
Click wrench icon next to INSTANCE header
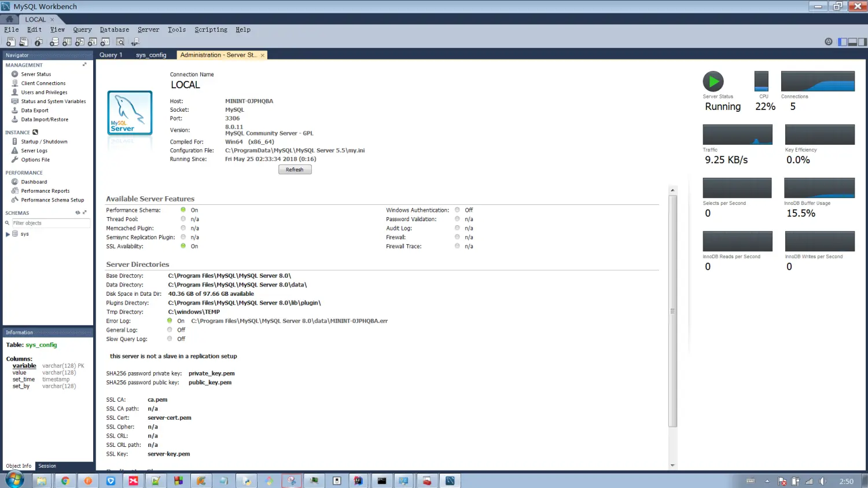pyautogui.click(x=35, y=133)
